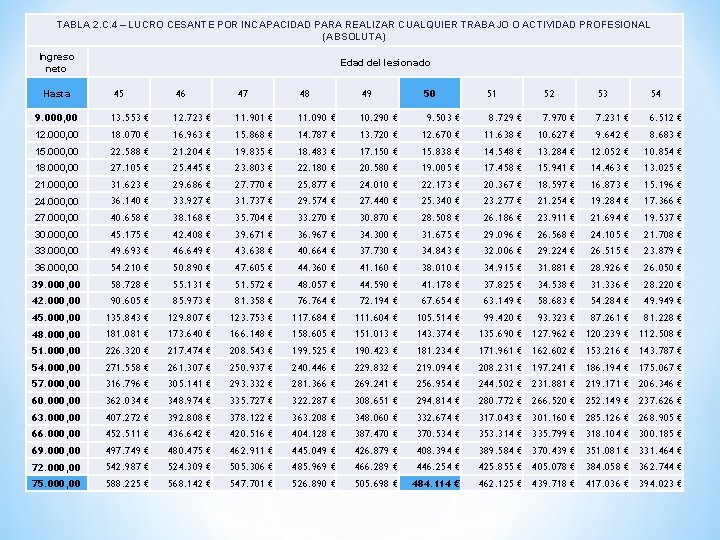Select income row label 60.000,00
720x540 pixels.
pyautogui.click(x=56, y=401)
